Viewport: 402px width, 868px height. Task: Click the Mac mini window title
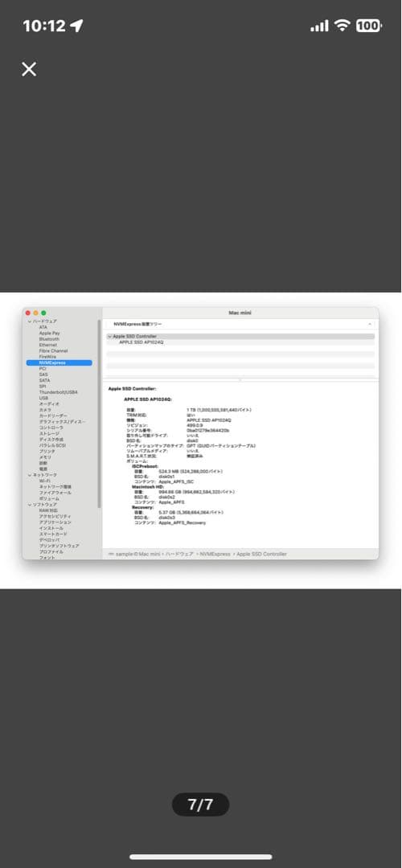[240, 313]
